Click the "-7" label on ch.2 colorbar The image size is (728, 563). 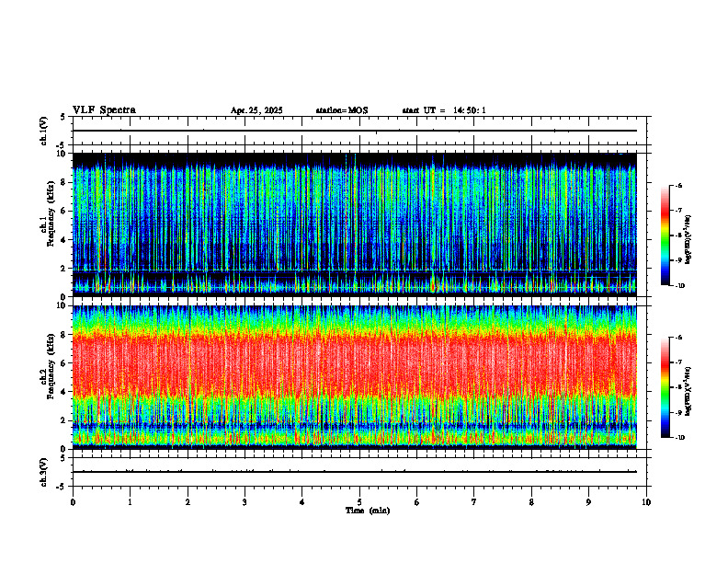(x=678, y=362)
